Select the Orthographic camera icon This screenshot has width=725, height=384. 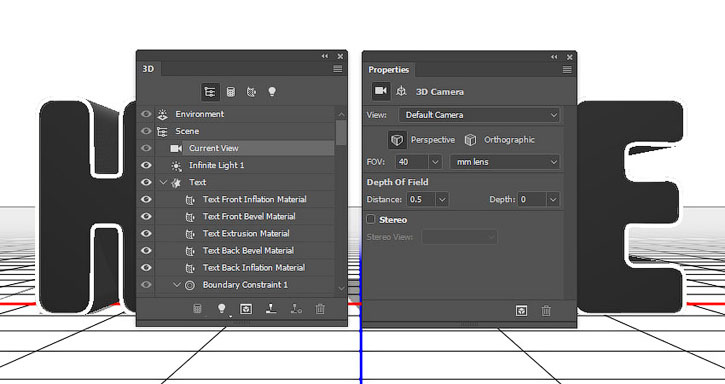(x=470, y=140)
